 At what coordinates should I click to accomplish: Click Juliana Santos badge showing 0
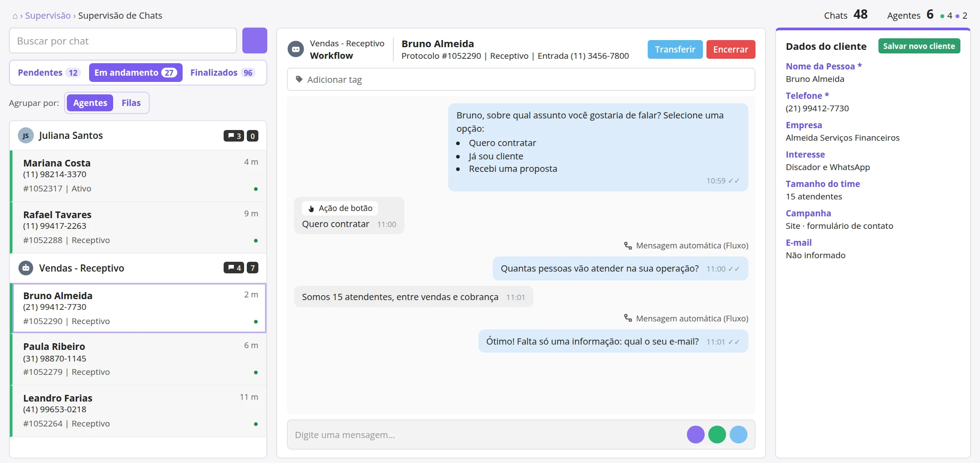point(253,136)
